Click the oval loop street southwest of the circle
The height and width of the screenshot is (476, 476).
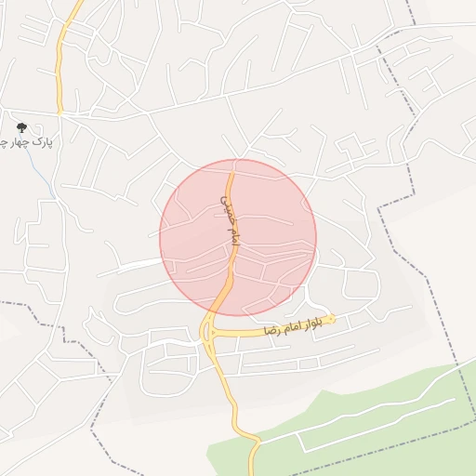coord(149,302)
